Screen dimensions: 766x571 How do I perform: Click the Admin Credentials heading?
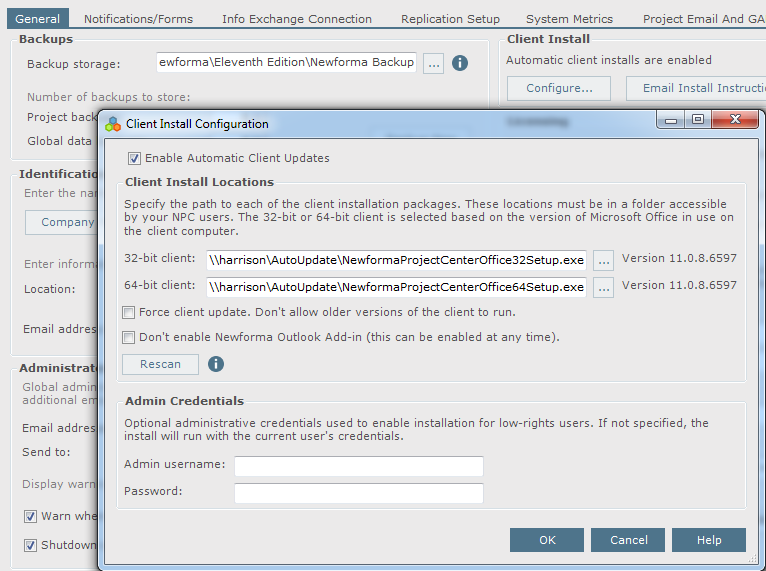pos(184,401)
